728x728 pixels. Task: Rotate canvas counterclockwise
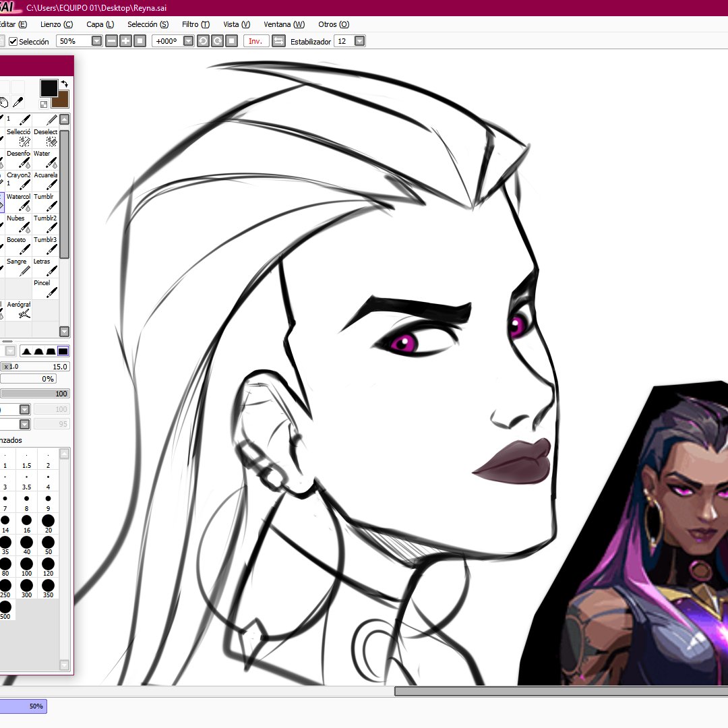pyautogui.click(x=203, y=41)
